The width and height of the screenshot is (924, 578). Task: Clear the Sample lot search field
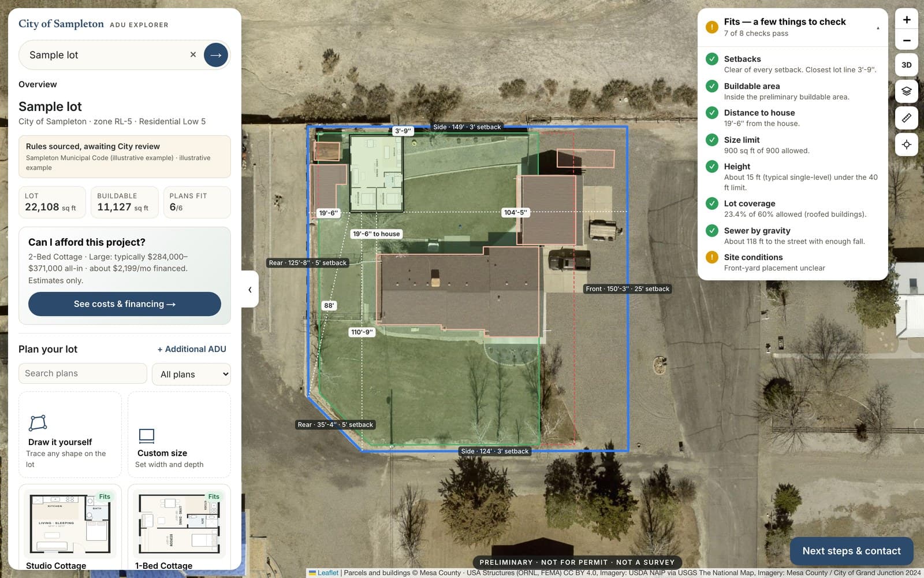click(x=193, y=54)
